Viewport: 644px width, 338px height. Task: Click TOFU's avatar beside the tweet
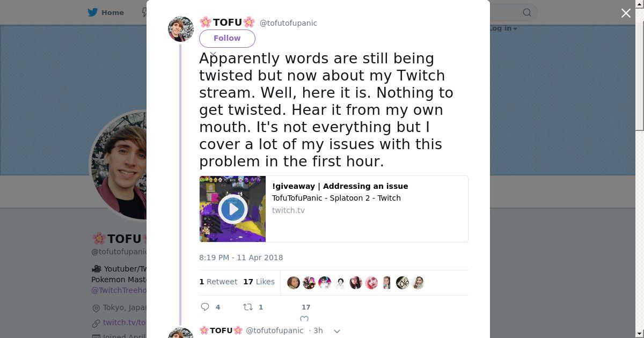click(181, 29)
